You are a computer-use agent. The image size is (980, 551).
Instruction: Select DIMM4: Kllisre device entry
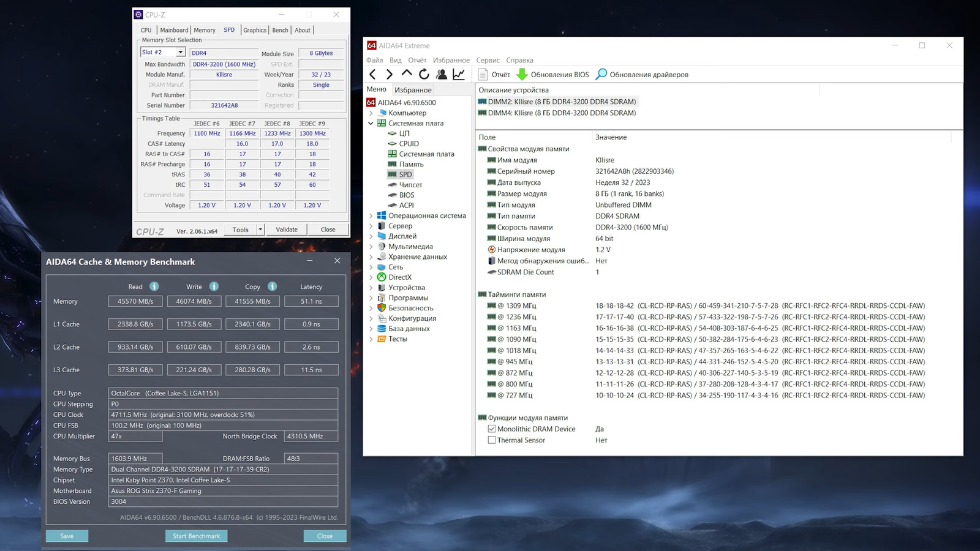[561, 113]
